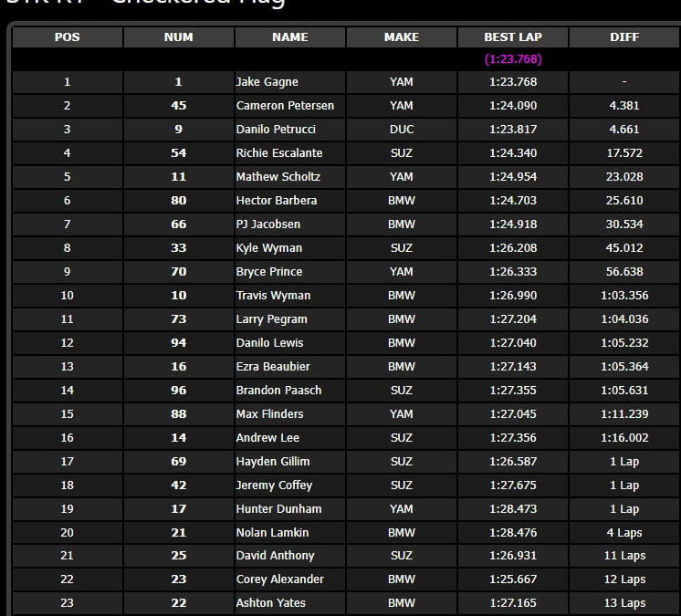Viewport: 681px width, 616px height.
Task: Select the MAKE column header
Action: (x=401, y=37)
